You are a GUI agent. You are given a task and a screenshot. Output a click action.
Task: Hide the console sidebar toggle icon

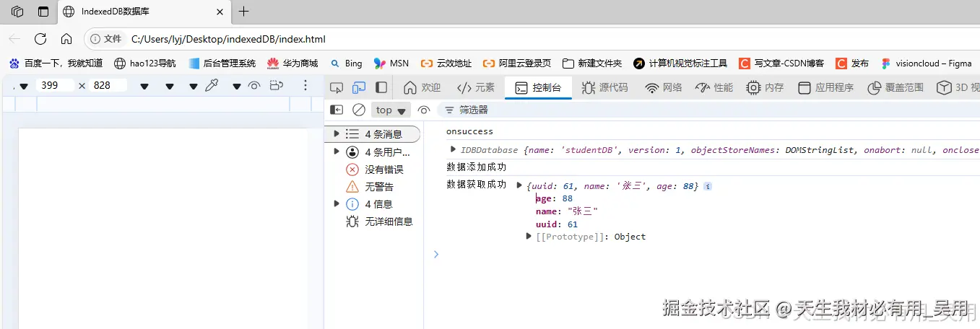[x=337, y=110]
